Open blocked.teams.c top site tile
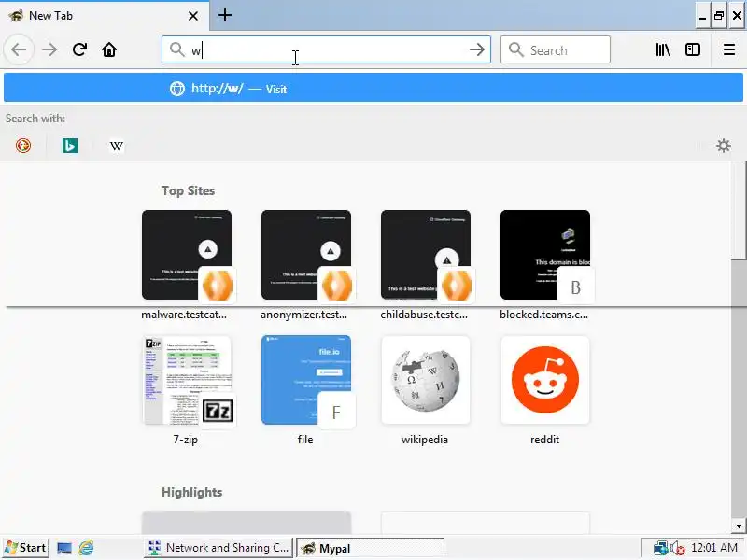This screenshot has width=747, height=560. tap(545, 255)
